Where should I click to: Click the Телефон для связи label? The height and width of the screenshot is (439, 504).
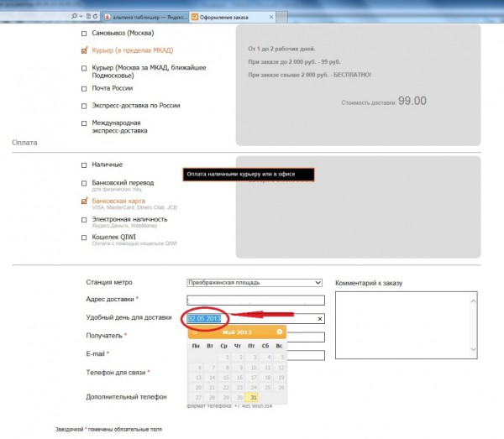click(x=116, y=373)
